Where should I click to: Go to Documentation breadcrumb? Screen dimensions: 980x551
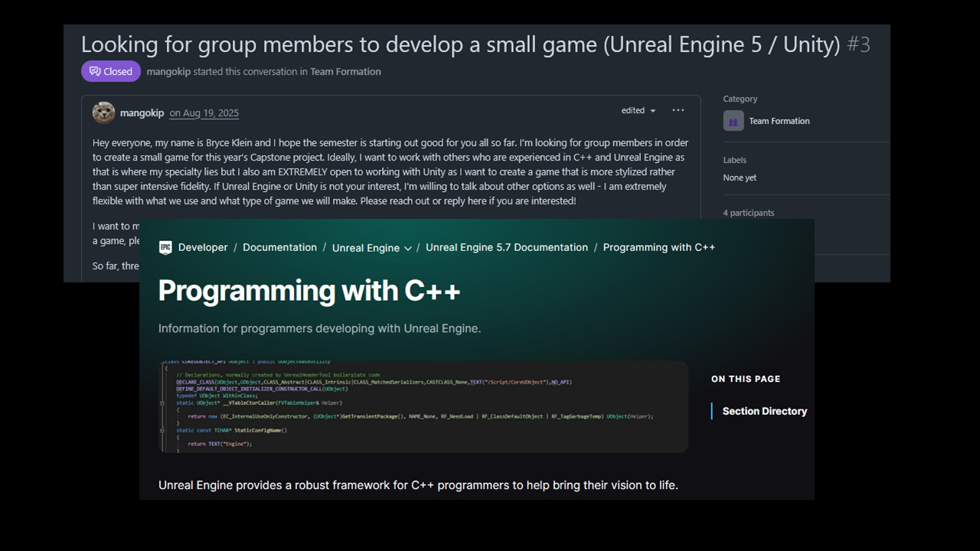tap(279, 247)
